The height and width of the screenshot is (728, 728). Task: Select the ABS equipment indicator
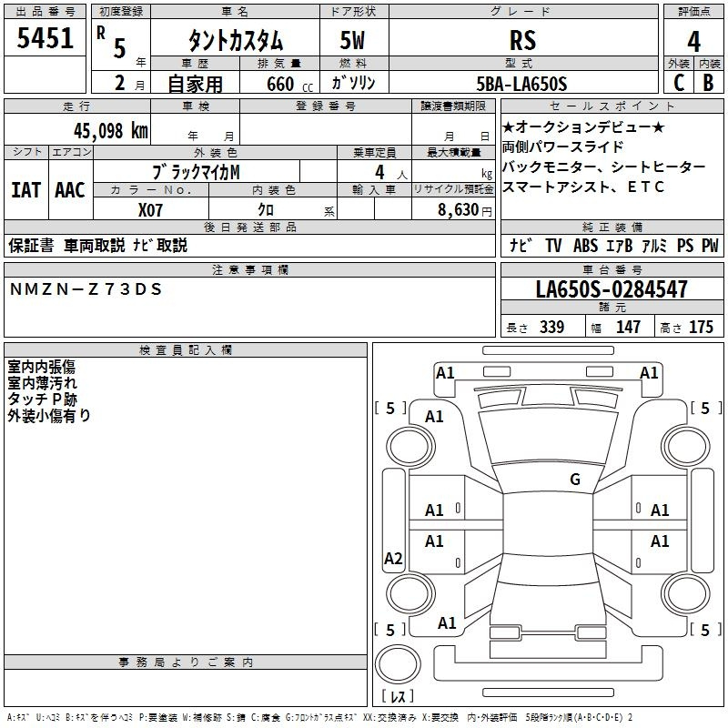point(586,246)
